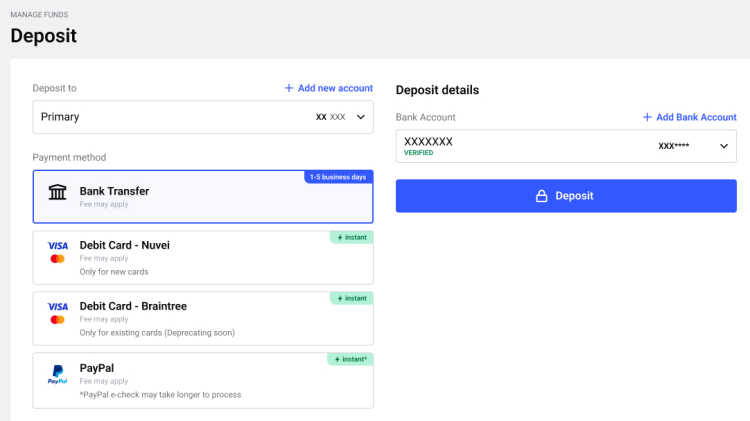
Task: Click the Mastercard logo on Nuvei option
Action: [x=57, y=259]
